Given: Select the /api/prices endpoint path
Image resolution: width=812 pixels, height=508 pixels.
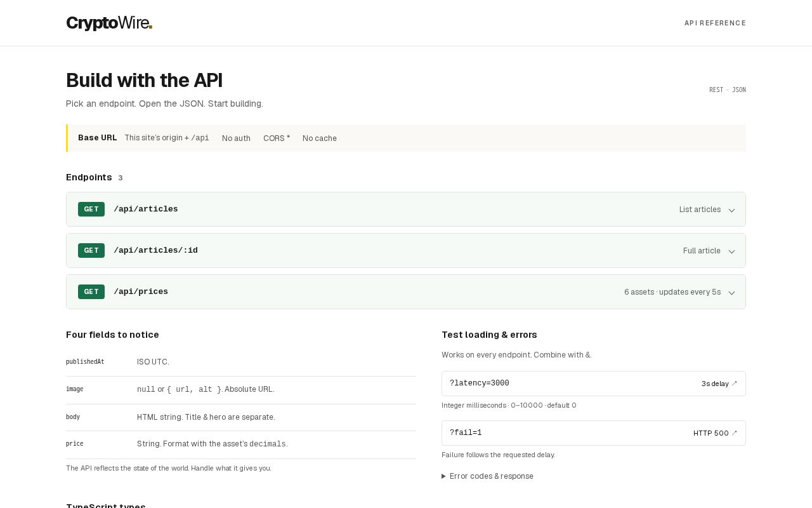Looking at the screenshot, I should (x=141, y=291).
